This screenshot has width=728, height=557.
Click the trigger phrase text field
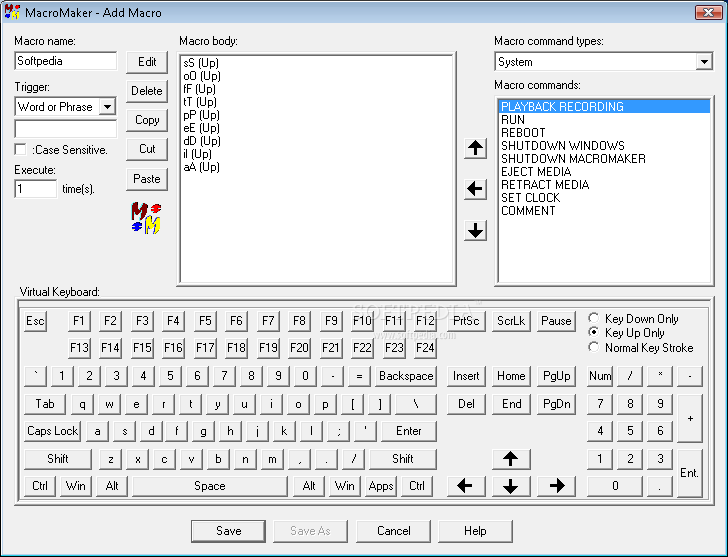[65, 129]
